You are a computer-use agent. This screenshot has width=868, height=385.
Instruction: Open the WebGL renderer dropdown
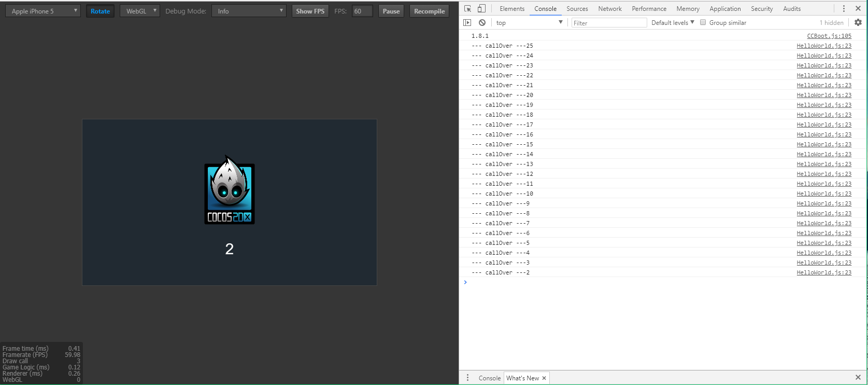[x=140, y=11]
